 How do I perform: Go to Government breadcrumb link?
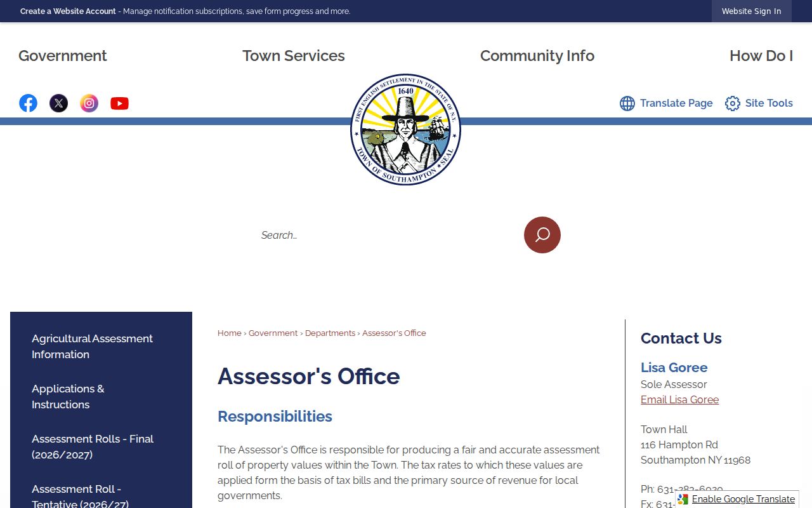273,333
